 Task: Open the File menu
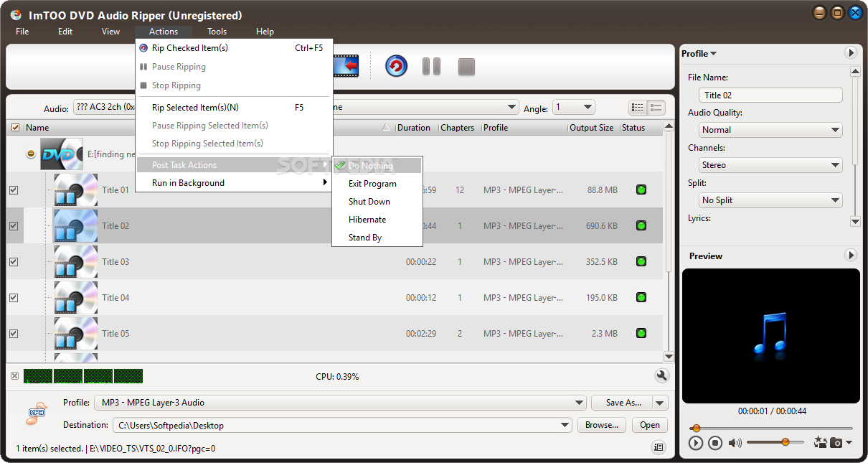[x=22, y=32]
